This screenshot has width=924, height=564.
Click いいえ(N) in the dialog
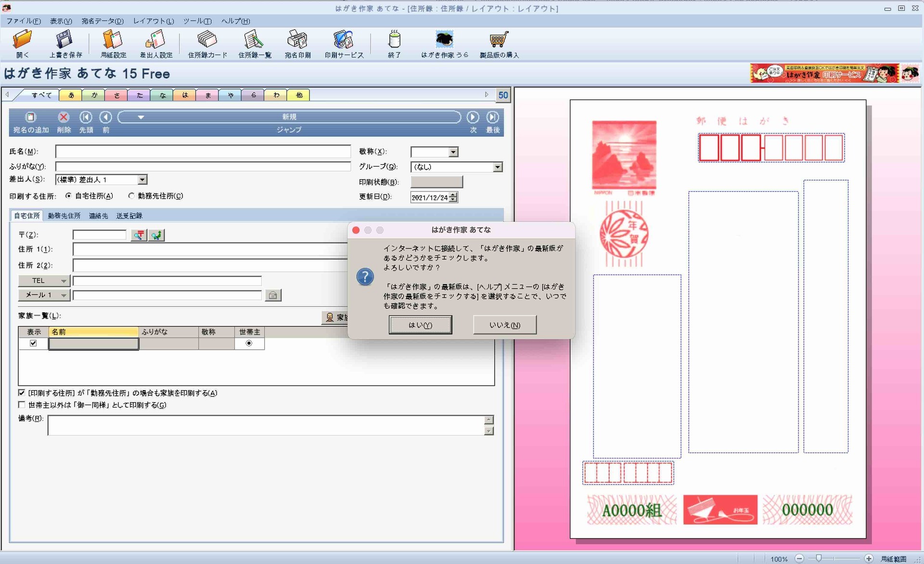point(505,325)
